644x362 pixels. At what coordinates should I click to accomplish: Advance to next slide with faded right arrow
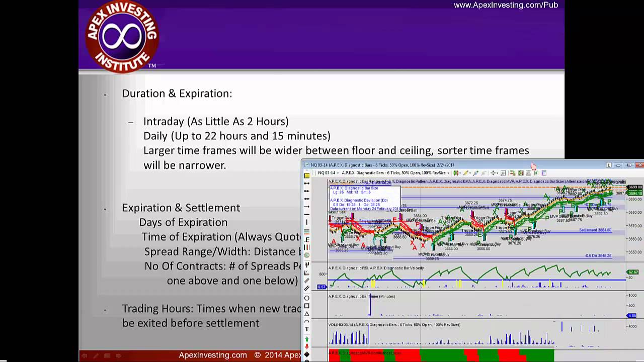point(119,355)
